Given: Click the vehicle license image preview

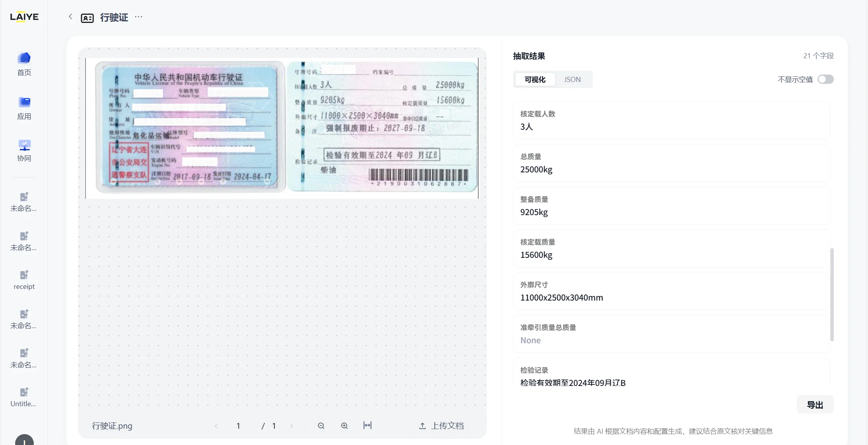Looking at the screenshot, I should [x=282, y=128].
